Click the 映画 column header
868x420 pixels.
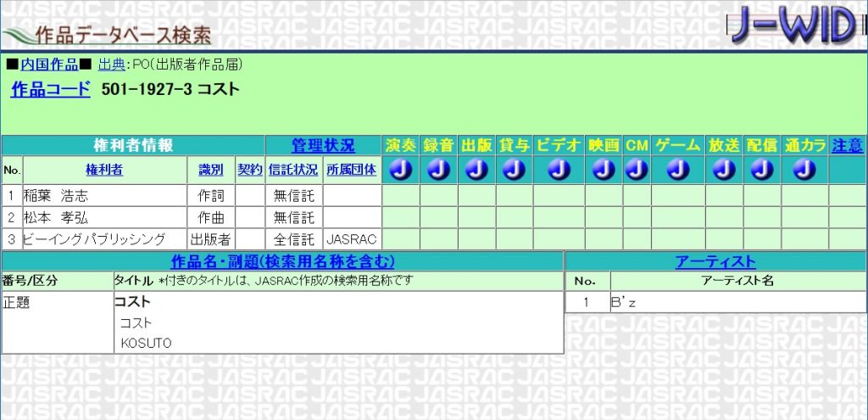604,146
